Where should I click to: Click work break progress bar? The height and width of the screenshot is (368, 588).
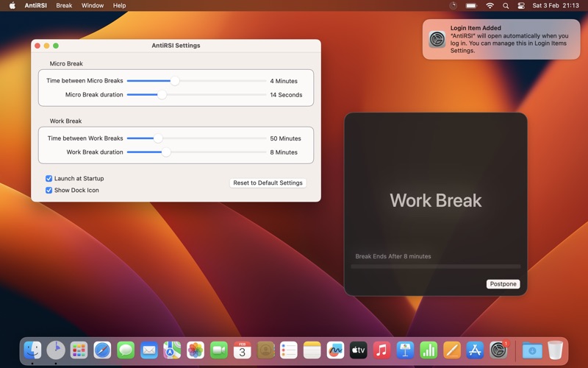coord(436,266)
